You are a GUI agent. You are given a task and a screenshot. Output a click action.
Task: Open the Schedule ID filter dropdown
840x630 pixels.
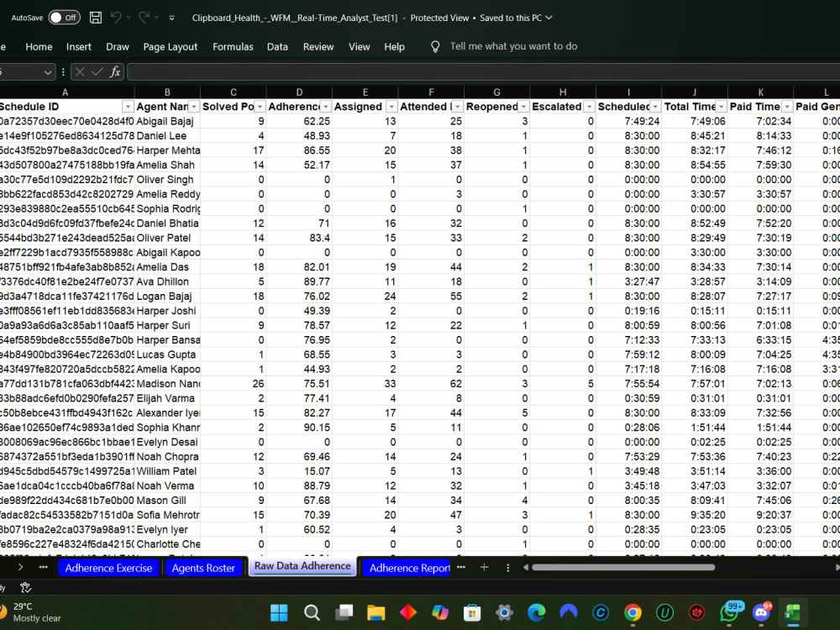click(128, 107)
